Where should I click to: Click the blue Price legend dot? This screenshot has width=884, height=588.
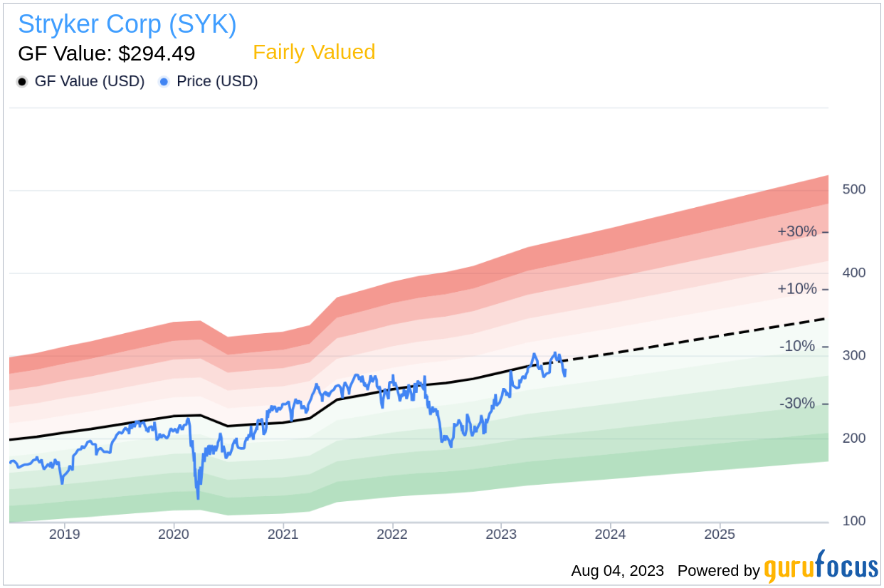click(164, 82)
